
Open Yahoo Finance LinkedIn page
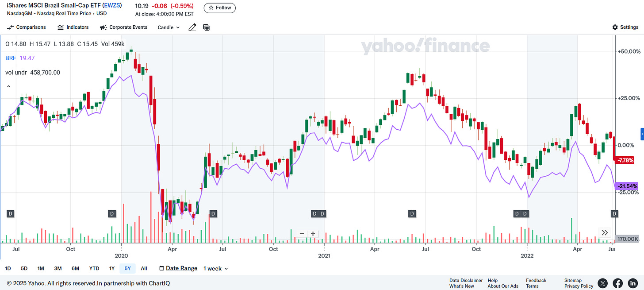click(x=633, y=283)
